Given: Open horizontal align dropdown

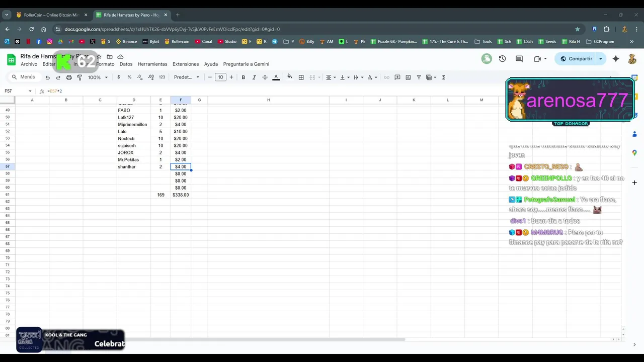Looking at the screenshot, I should [x=331, y=77].
